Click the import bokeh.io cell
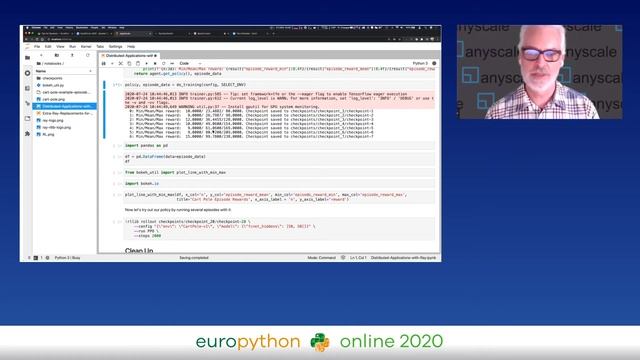This screenshot has width=640, height=360. point(279,183)
